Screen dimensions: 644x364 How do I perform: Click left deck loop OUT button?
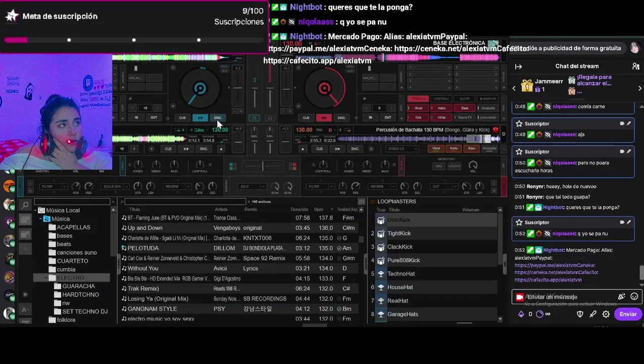(154, 117)
